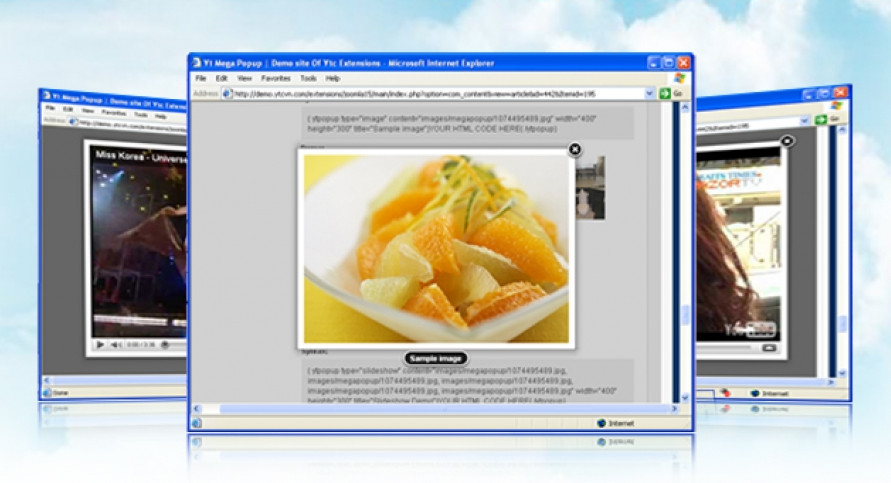Open the View menu in center window

(x=244, y=78)
